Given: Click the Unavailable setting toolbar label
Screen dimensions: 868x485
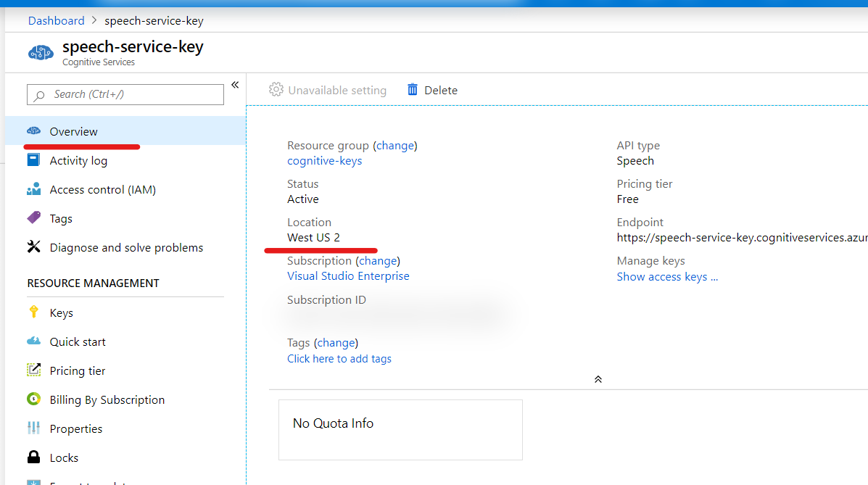Looking at the screenshot, I should click(x=337, y=90).
